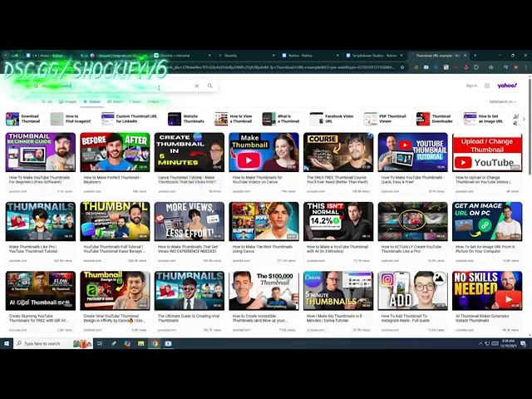The width and height of the screenshot is (532, 399).
Task: Select the Videos search tab
Action: point(92,101)
